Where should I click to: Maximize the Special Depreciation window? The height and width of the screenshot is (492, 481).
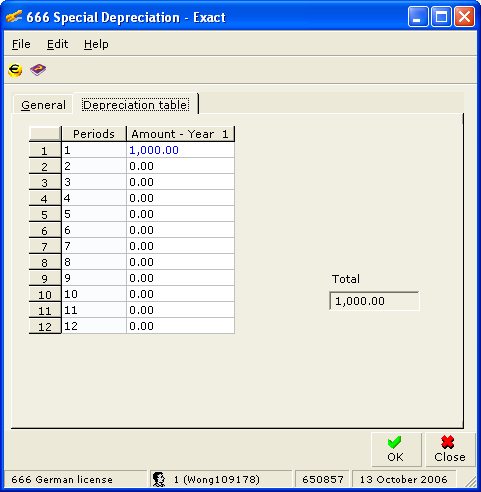(441, 16)
